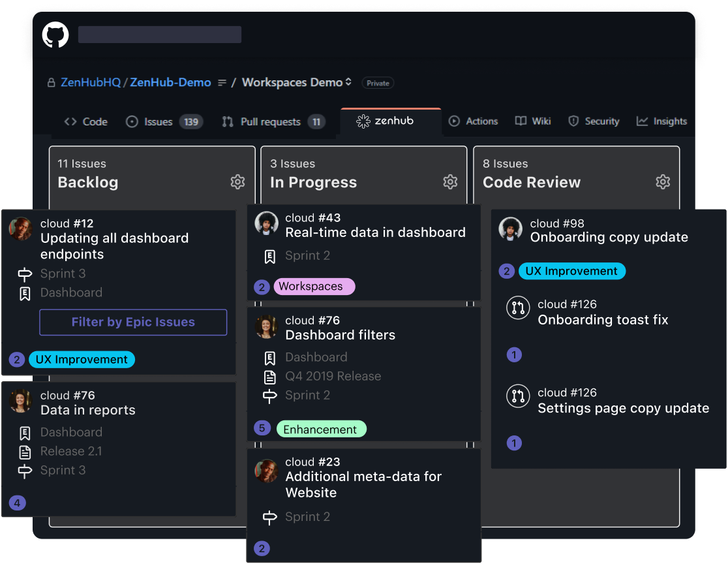728x564 pixels.
Task: Click the assignee avatar on Real-time data in dashboard
Action: tap(266, 222)
